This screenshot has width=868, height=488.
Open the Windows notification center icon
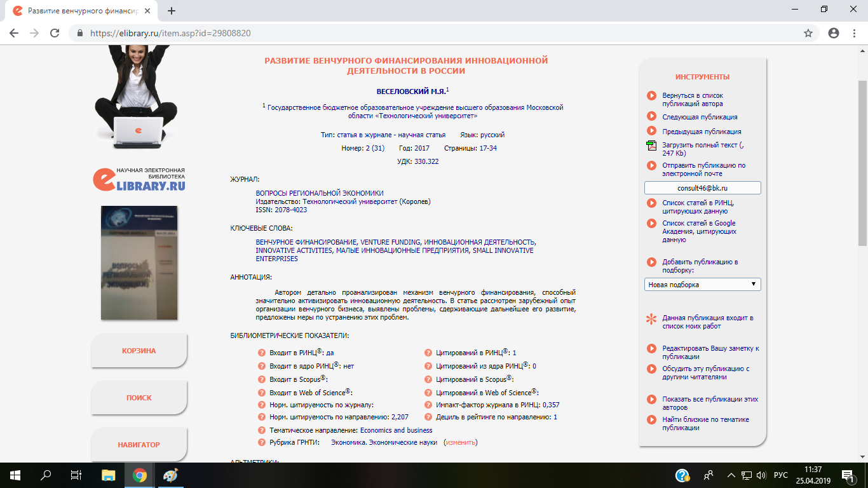pyautogui.click(x=848, y=475)
